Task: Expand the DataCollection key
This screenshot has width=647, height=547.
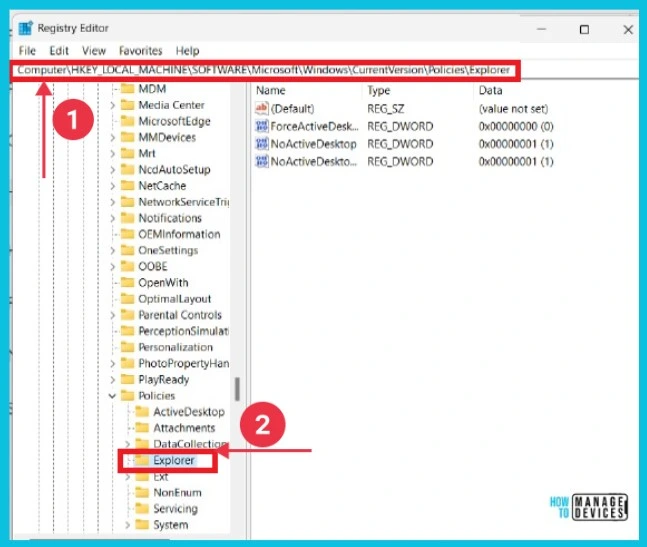Action: point(128,444)
